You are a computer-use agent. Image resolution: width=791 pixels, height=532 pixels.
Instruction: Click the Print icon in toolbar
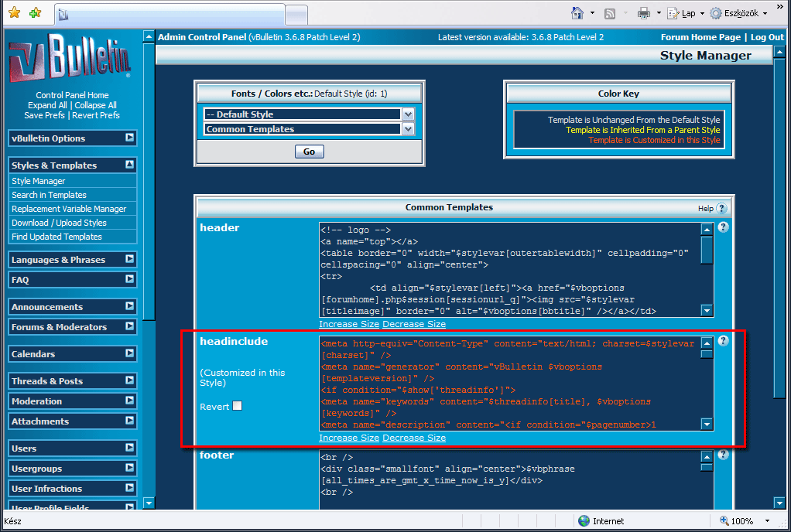[x=643, y=13]
